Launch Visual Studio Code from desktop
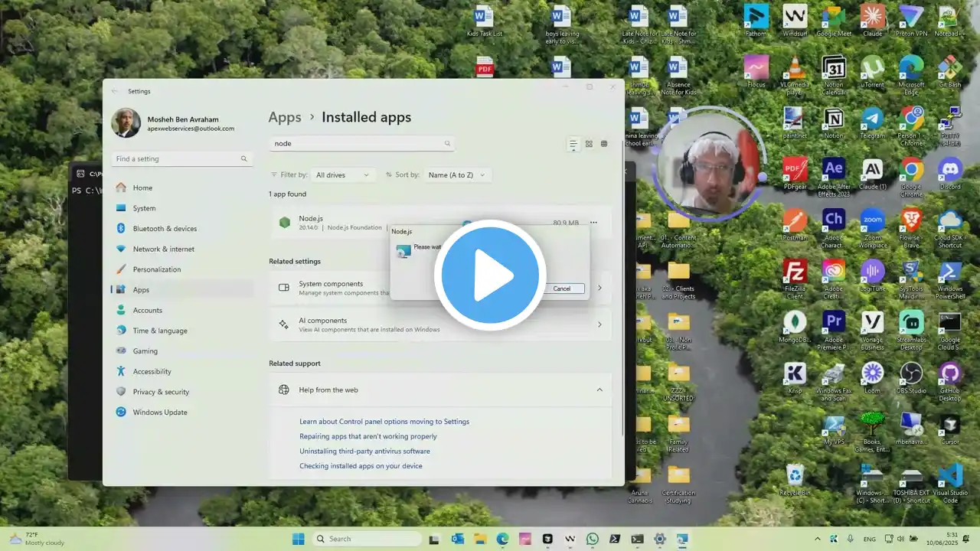 [x=949, y=483]
